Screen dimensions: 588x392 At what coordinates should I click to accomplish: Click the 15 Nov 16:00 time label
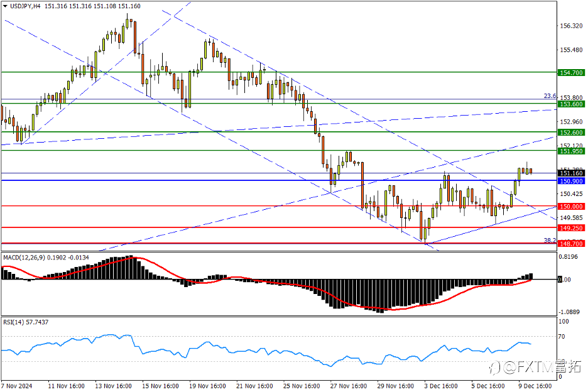tap(160, 386)
